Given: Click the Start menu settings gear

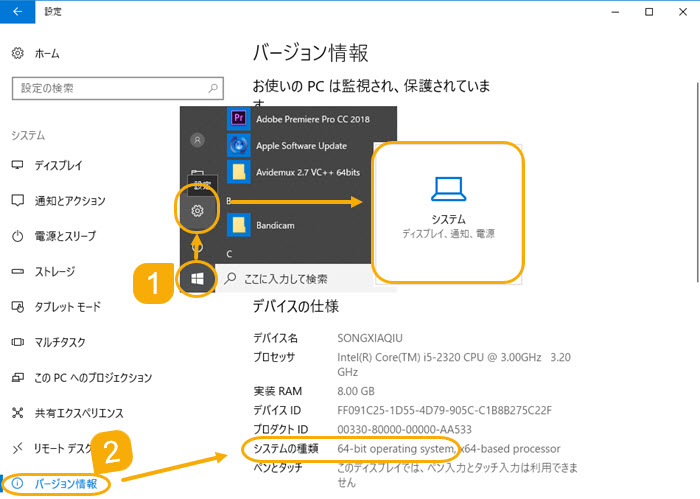Looking at the screenshot, I should click(x=197, y=211).
